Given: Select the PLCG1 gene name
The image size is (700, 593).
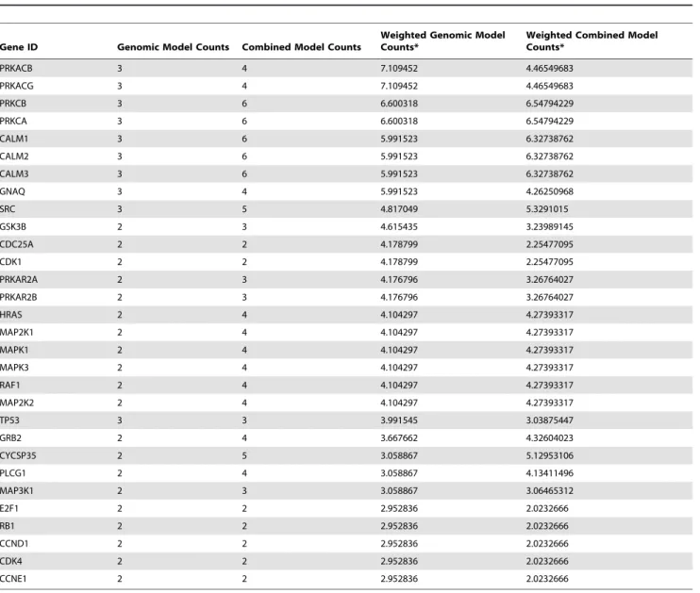Looking at the screenshot, I should [x=13, y=473].
